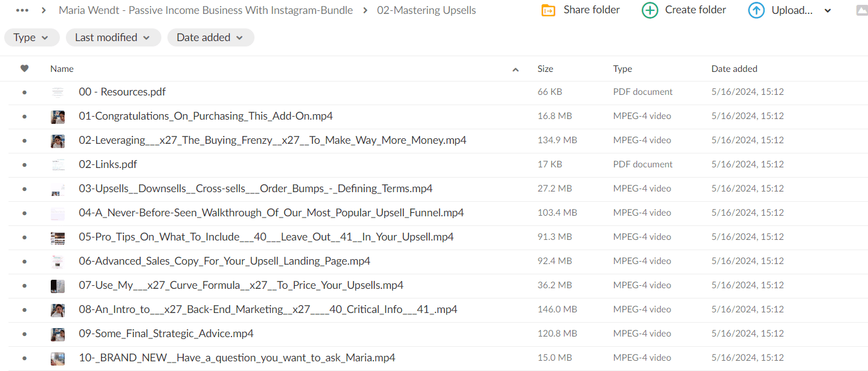Image resolution: width=868 pixels, height=371 pixels.
Task: Open 06-Advanced_Sales_Copy landing page file
Action: coord(225,261)
